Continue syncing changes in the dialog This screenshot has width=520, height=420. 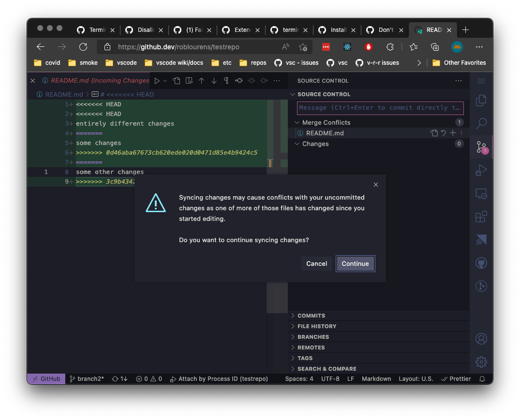coord(355,263)
